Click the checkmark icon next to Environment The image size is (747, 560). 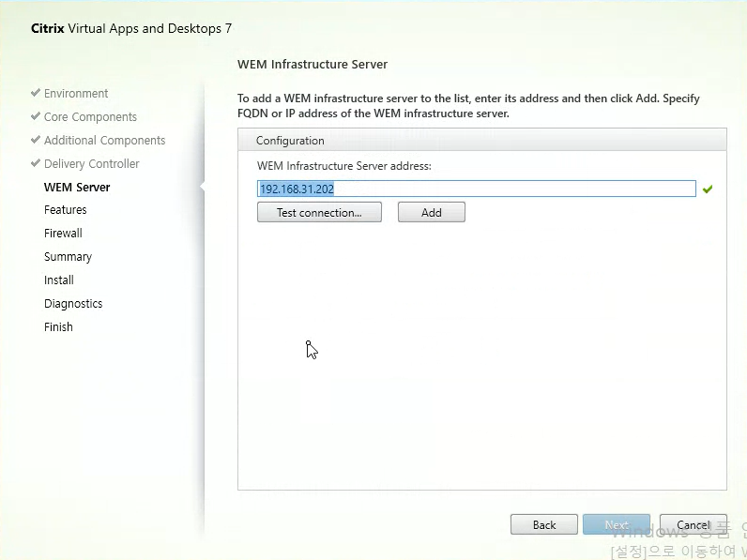pos(36,92)
